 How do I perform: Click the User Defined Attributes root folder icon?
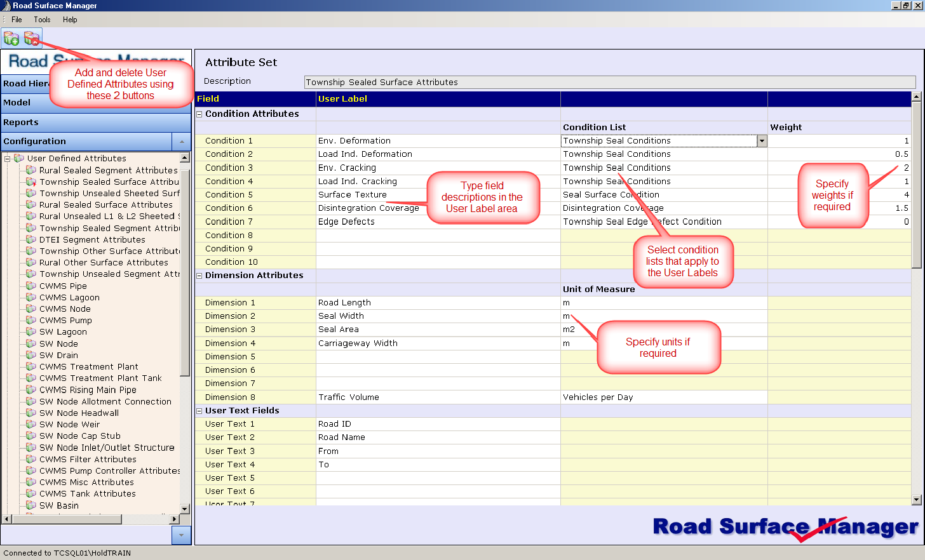coord(19,158)
